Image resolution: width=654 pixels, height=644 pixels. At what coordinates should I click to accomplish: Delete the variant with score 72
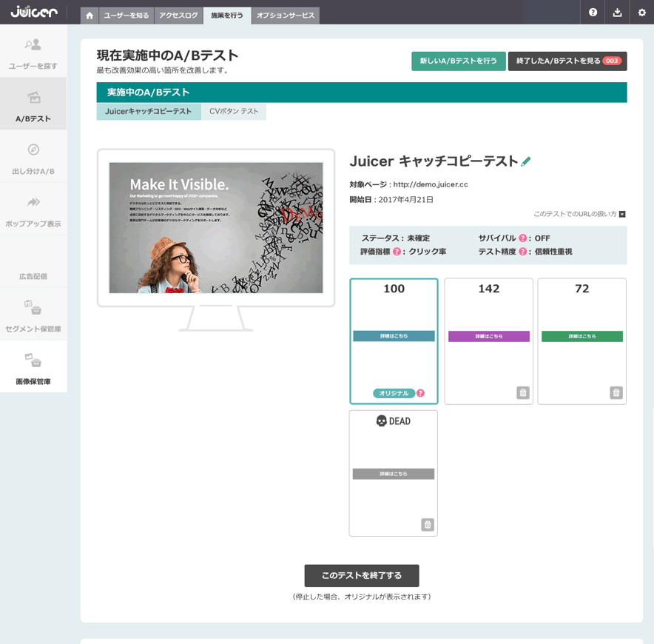coord(616,393)
